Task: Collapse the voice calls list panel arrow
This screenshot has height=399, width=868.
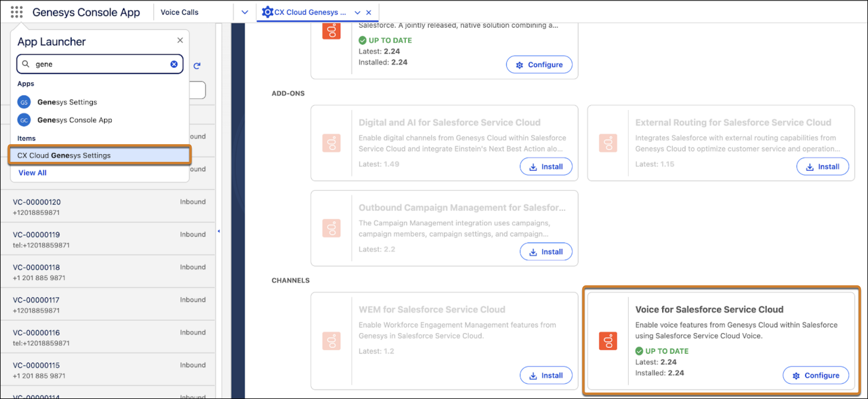Action: [x=219, y=231]
